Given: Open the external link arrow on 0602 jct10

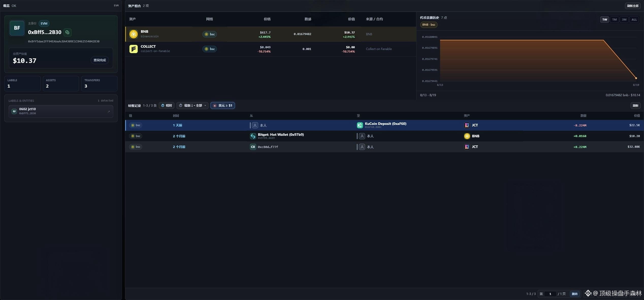Looking at the screenshot, I should (109, 111).
